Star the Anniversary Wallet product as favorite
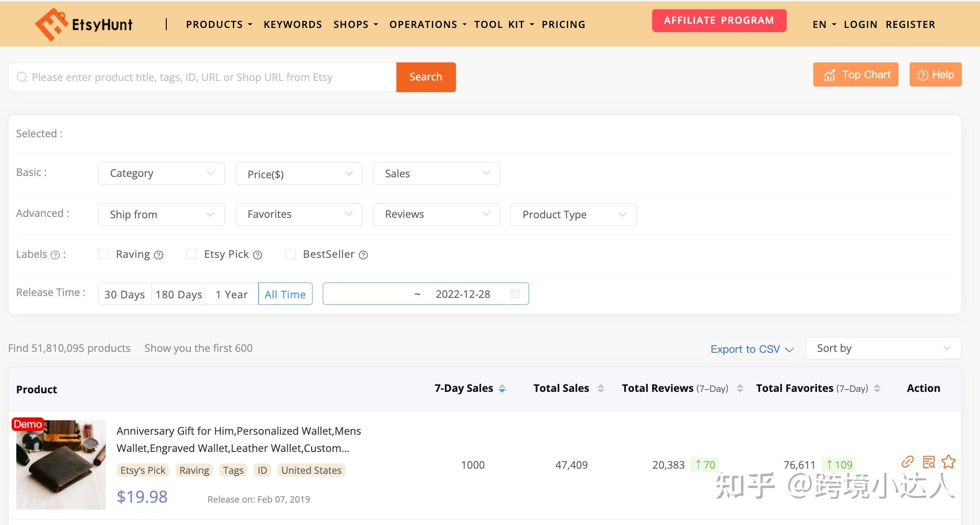Screen dimensions: 980x525 (x=949, y=462)
